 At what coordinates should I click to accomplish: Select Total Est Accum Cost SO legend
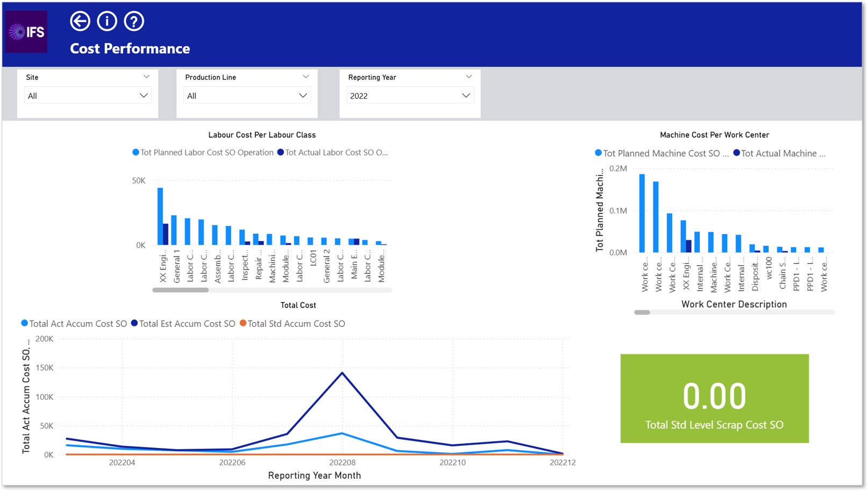point(183,323)
